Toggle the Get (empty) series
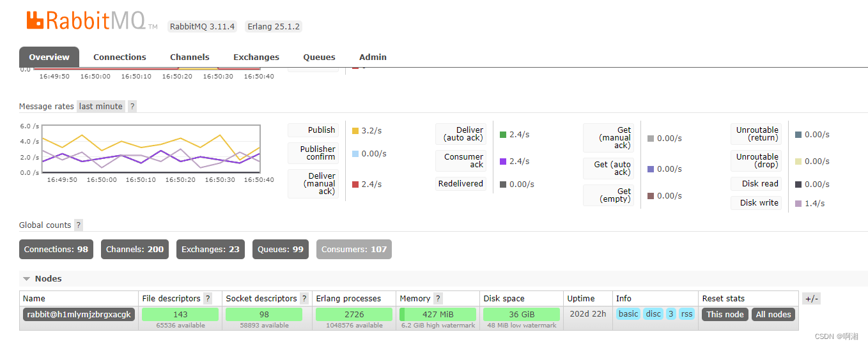This screenshot has height=346, width=868. click(x=608, y=195)
